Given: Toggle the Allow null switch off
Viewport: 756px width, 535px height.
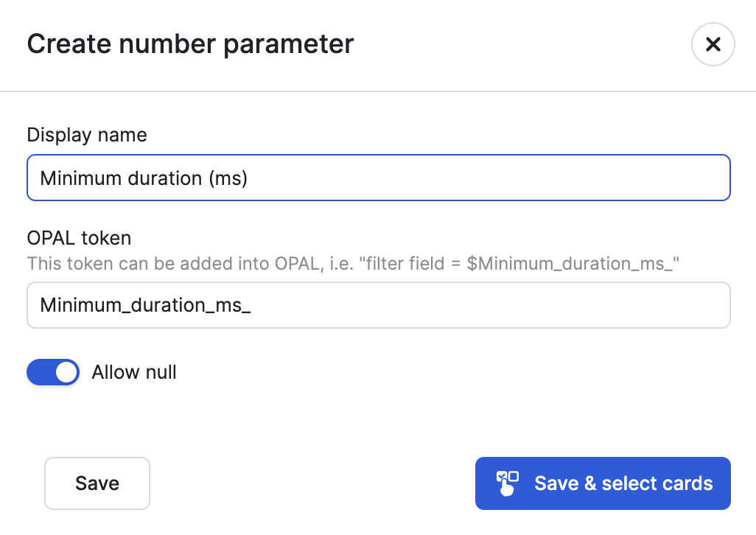Looking at the screenshot, I should coord(53,372).
